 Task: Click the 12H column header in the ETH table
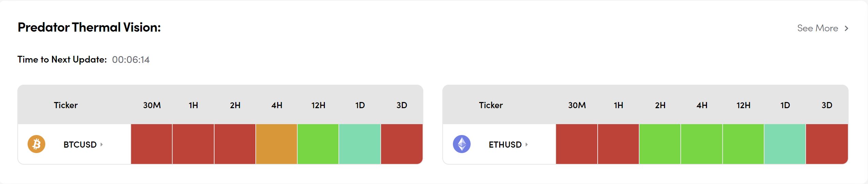point(743,105)
